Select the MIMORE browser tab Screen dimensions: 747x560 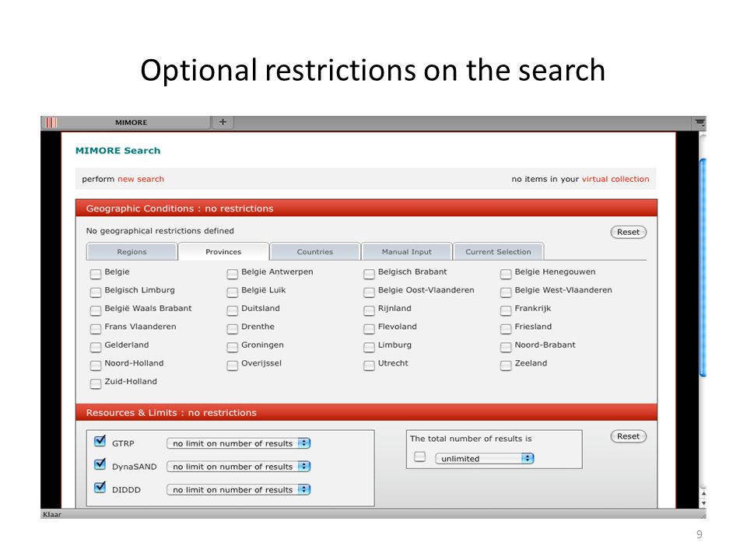coord(131,122)
